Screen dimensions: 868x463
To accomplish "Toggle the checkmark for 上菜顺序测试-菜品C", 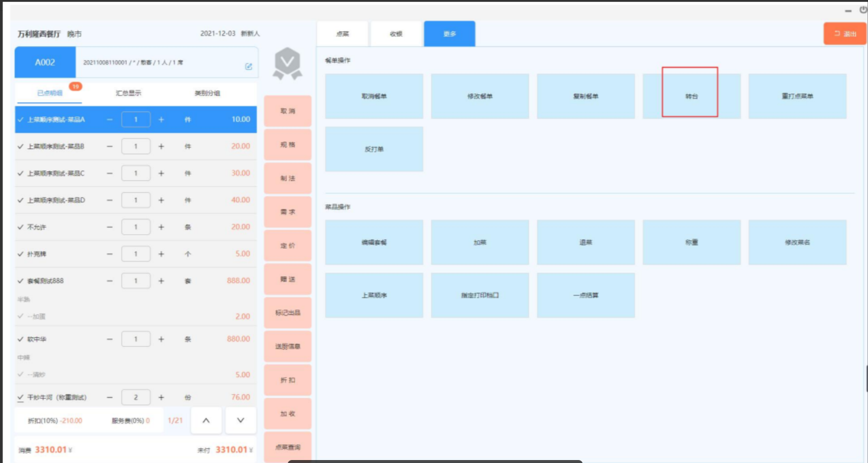I will pos(21,174).
